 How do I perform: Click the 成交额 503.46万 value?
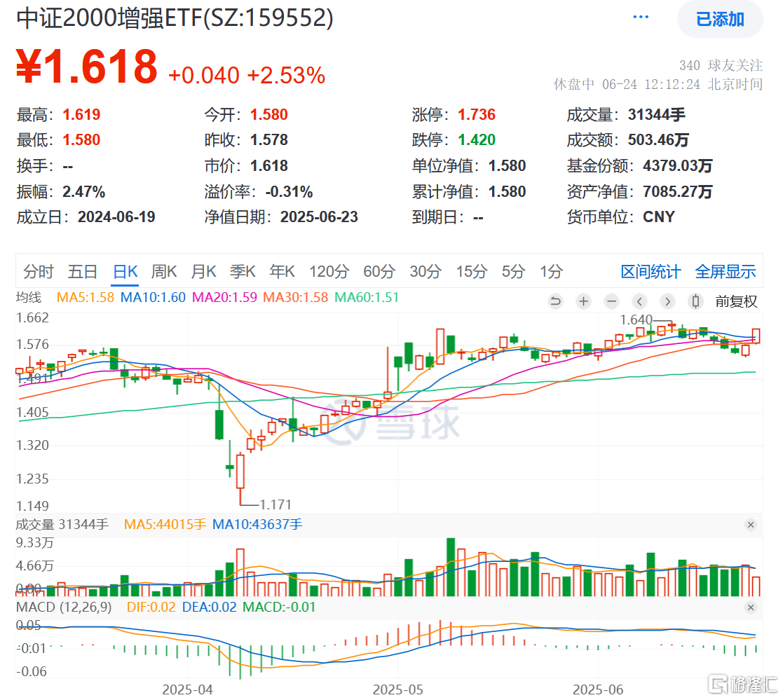coord(659,140)
